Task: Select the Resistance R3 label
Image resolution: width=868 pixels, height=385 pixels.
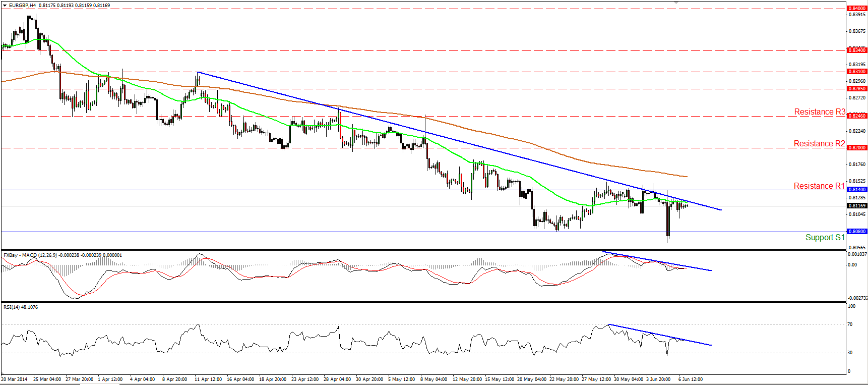Action: pos(820,112)
